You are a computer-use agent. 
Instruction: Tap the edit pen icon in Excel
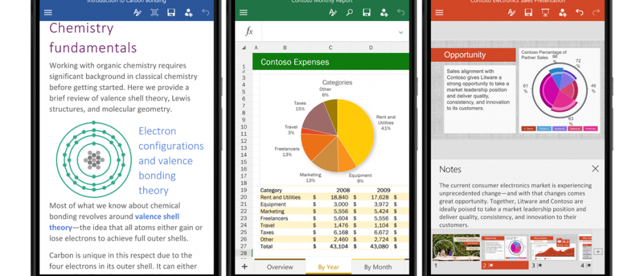coord(333,12)
